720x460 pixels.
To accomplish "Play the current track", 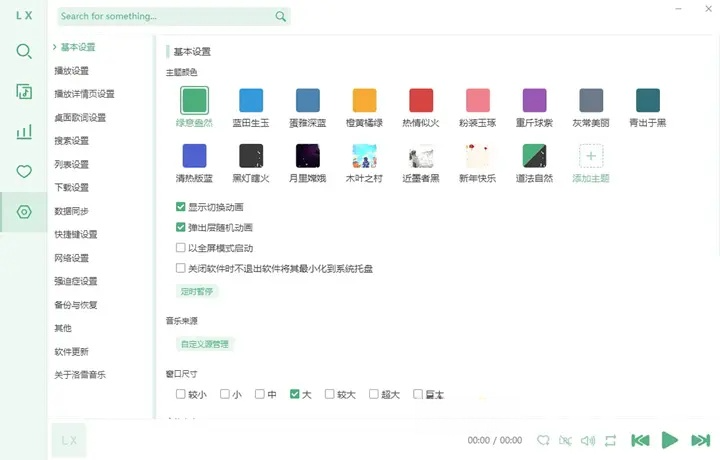I will click(x=670, y=440).
